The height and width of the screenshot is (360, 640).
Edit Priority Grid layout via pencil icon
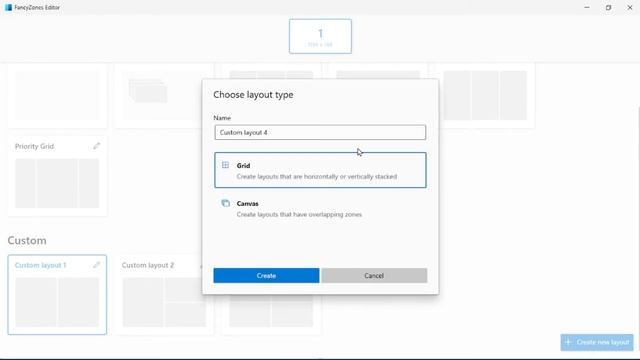tap(96, 146)
